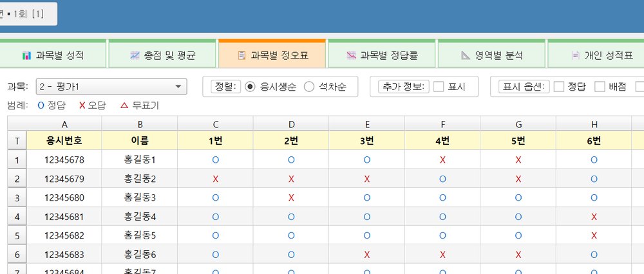Toggle the 배점 display option checkbox
The width and height of the screenshot is (644, 274).
(600, 87)
